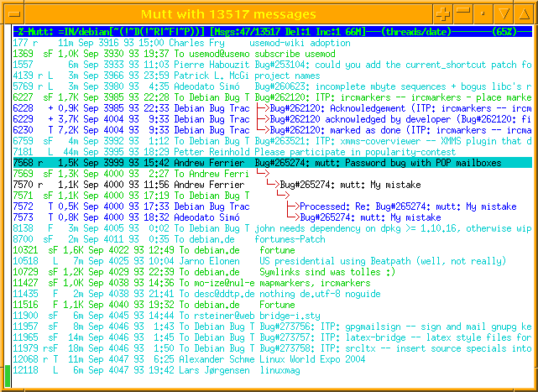Open the window menu button with dash glyph
538x392 pixels.
pos(14,14)
